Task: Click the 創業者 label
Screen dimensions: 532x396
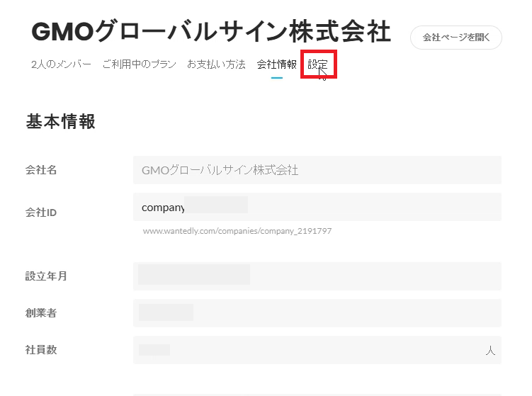Action: tap(41, 313)
